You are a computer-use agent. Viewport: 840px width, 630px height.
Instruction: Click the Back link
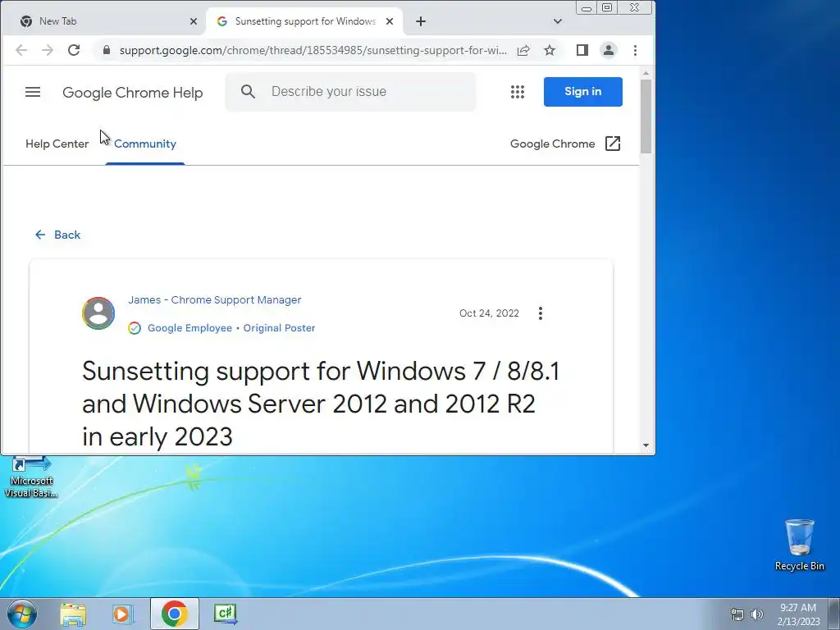point(57,235)
